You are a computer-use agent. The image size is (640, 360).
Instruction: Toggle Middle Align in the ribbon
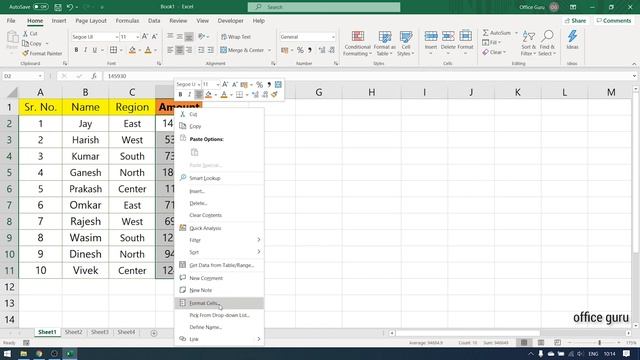coord(180,37)
